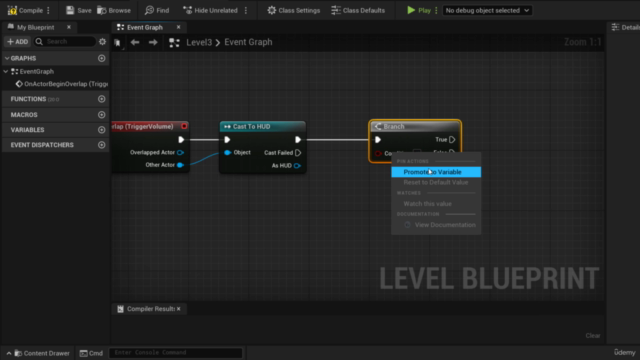The width and height of the screenshot is (640, 360).
Task: Navigate forward in graph history
Action: pos(153,42)
